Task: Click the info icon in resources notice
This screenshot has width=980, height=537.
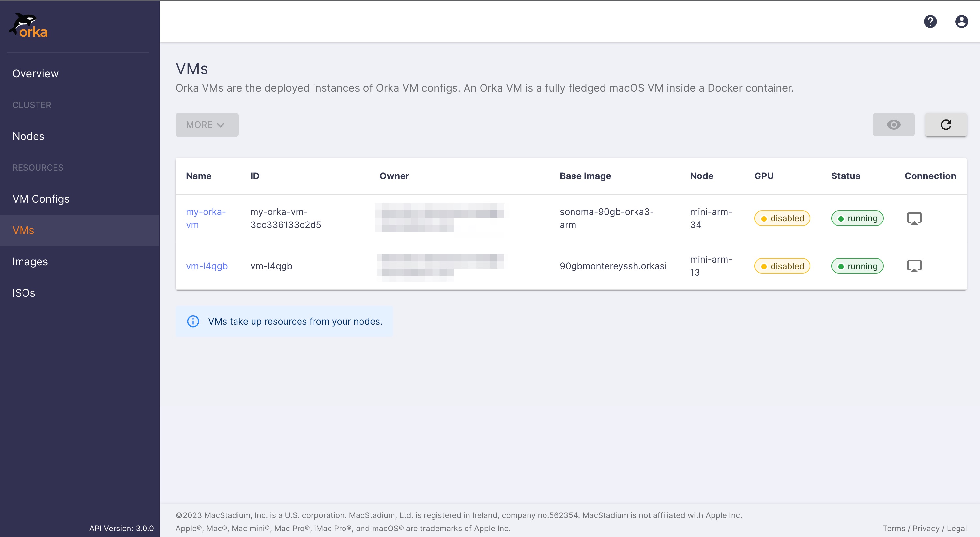Action: coord(193,321)
